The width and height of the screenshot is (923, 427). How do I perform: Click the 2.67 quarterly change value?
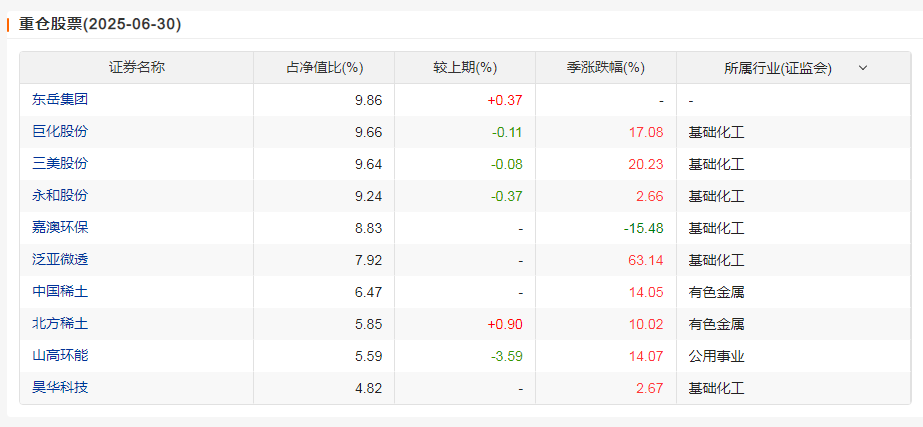pyautogui.click(x=649, y=389)
